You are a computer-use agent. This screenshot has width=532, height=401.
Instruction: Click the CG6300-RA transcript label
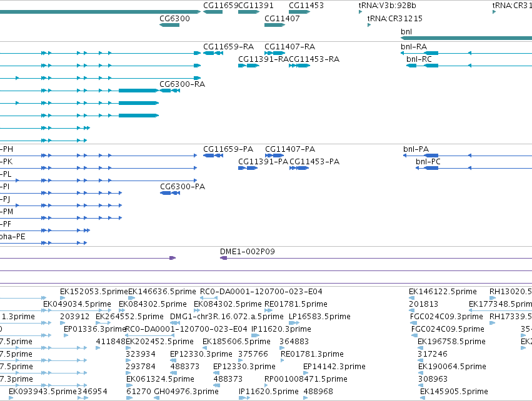[x=182, y=84]
